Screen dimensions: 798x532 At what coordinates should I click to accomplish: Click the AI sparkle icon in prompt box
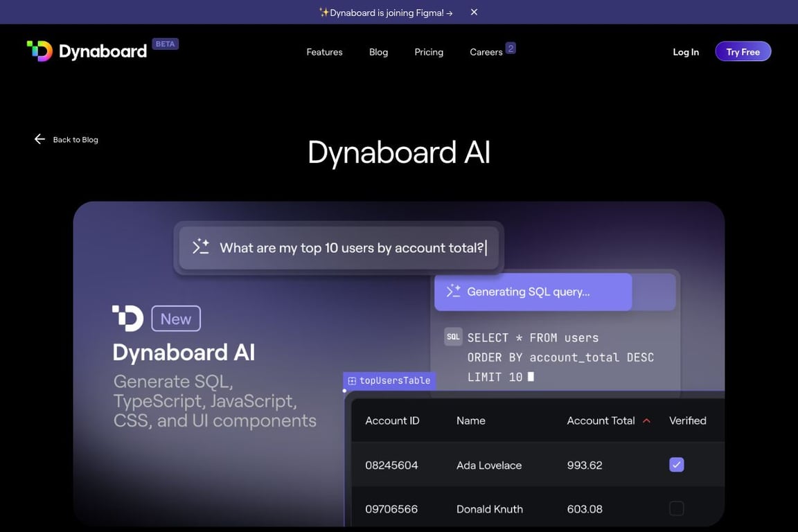tap(200, 247)
